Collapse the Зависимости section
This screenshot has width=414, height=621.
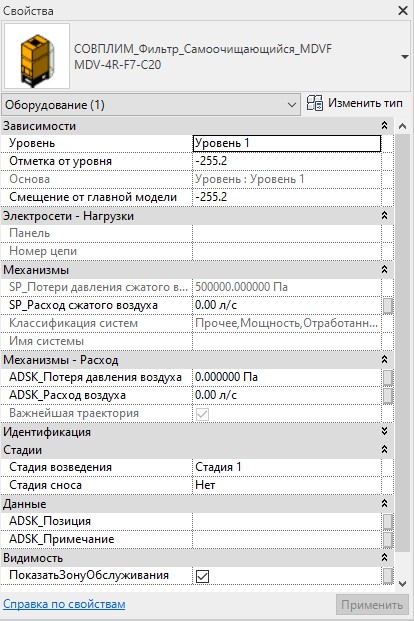384,126
